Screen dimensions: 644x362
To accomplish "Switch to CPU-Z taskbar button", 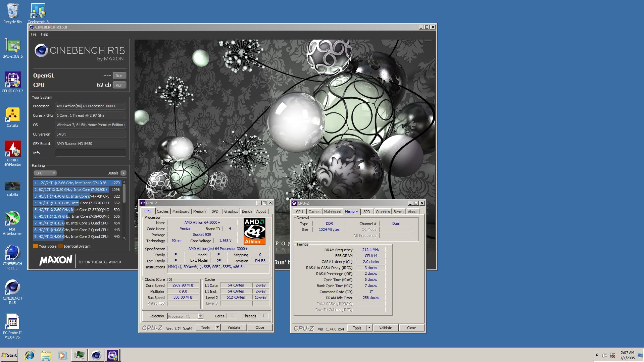I will tap(112, 355).
